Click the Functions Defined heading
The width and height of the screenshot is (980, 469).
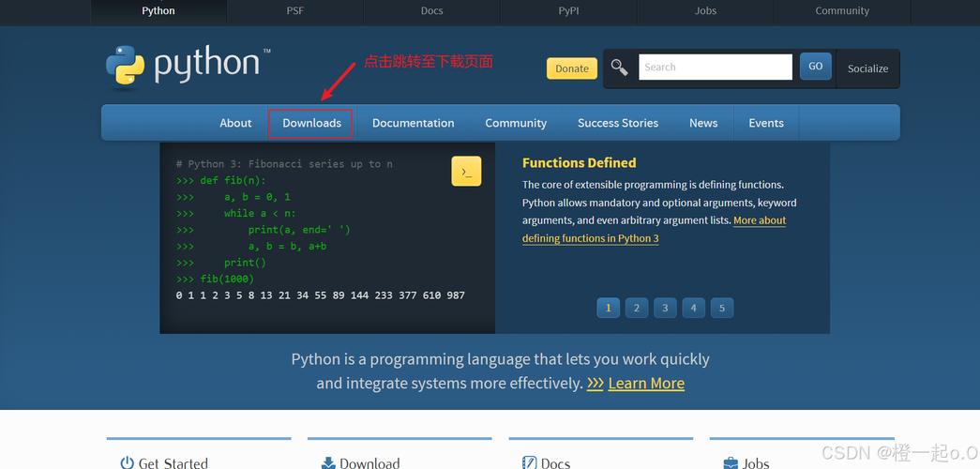pos(580,163)
